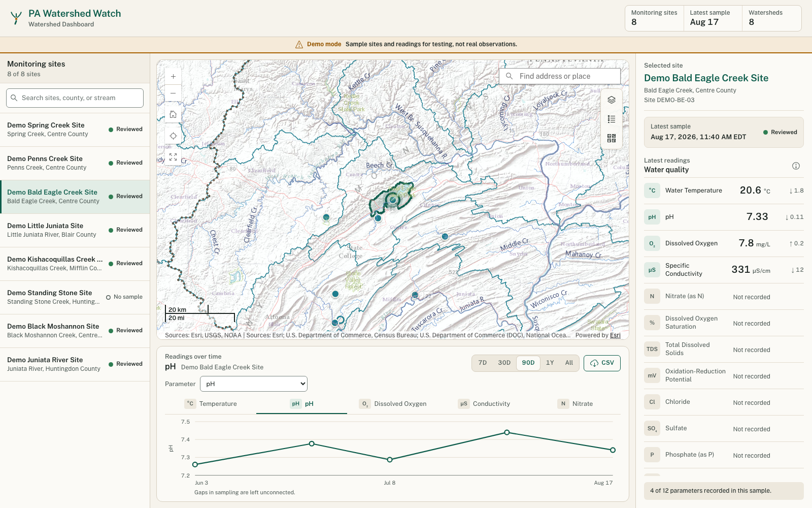Select the 7D time range
Image resolution: width=812 pixels, height=508 pixels.
[x=483, y=363]
